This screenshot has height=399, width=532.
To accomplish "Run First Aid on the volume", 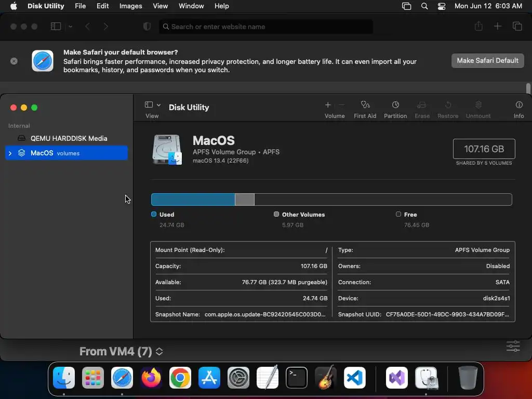I will click(365, 105).
